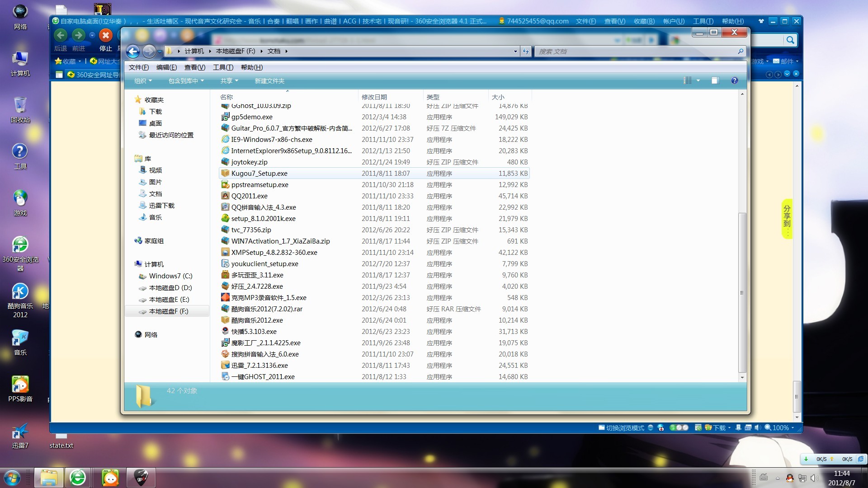Select the 迅雷_7.2.1.3136.exe file icon
Screen dimensions: 868x488
click(225, 365)
